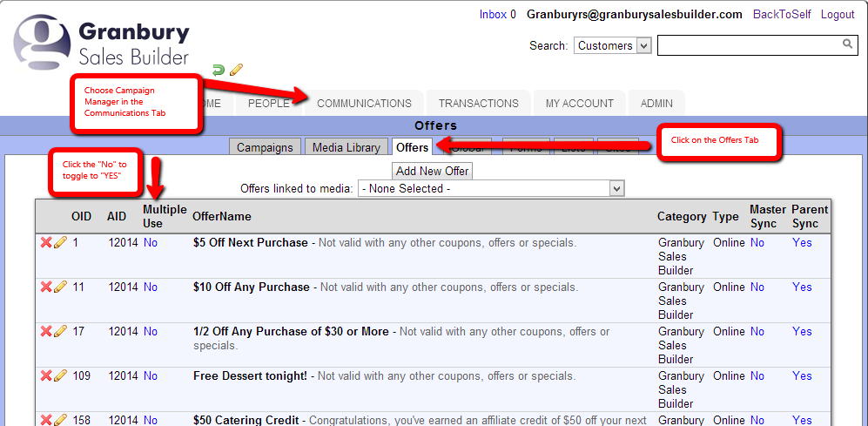
Task: Toggle Multiple Use No for OID 109
Action: coord(151,375)
